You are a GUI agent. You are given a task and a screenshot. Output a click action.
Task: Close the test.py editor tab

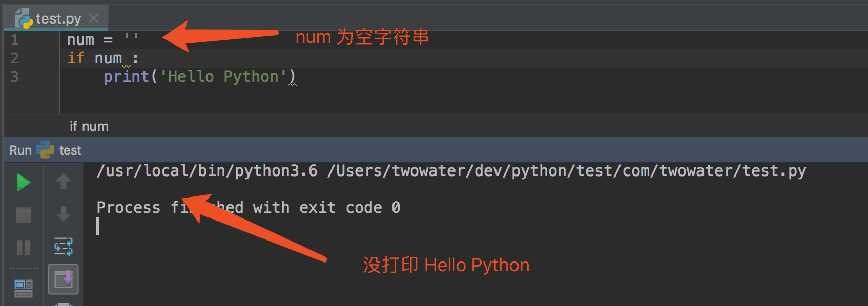pos(93,18)
